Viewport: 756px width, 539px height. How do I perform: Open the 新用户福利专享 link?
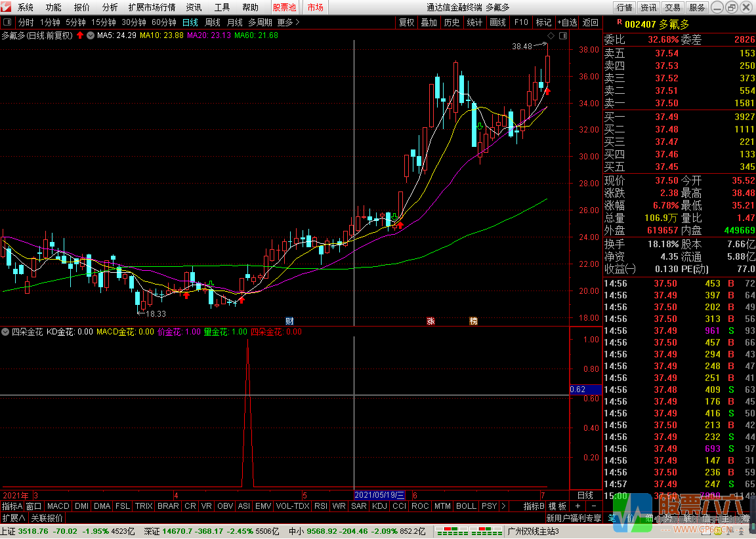(x=574, y=518)
